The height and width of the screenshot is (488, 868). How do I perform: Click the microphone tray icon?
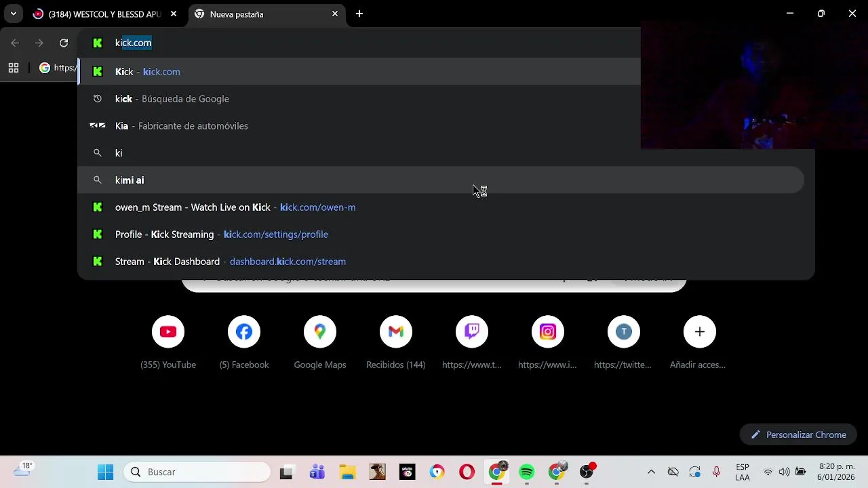click(x=716, y=472)
